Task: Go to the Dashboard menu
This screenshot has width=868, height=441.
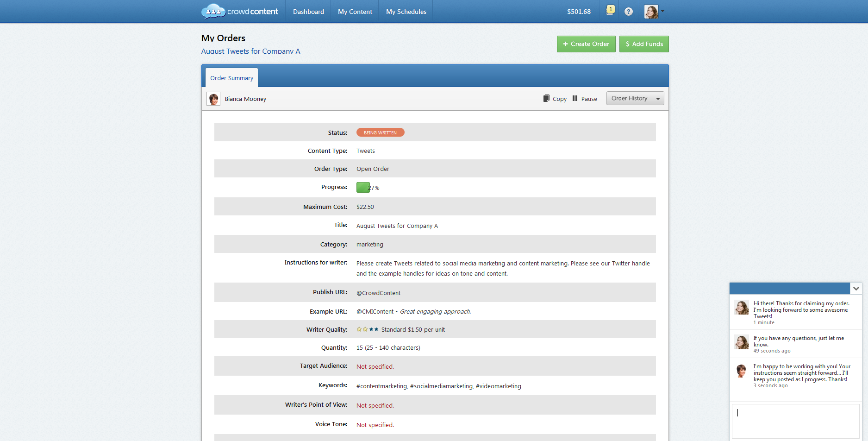Action: [308, 12]
